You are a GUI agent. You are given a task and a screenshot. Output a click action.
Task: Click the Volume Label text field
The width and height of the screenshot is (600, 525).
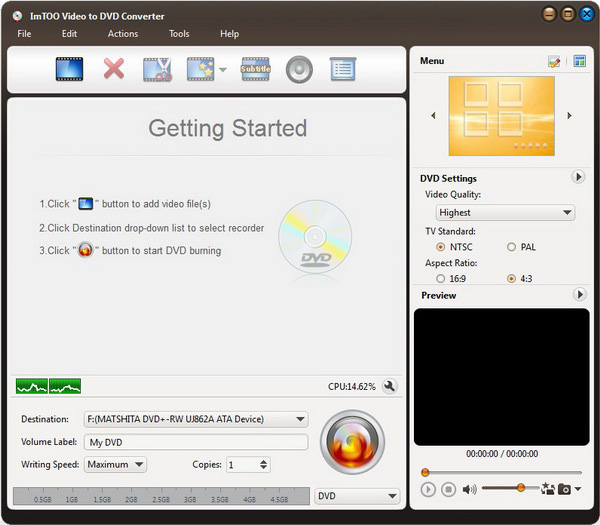196,442
